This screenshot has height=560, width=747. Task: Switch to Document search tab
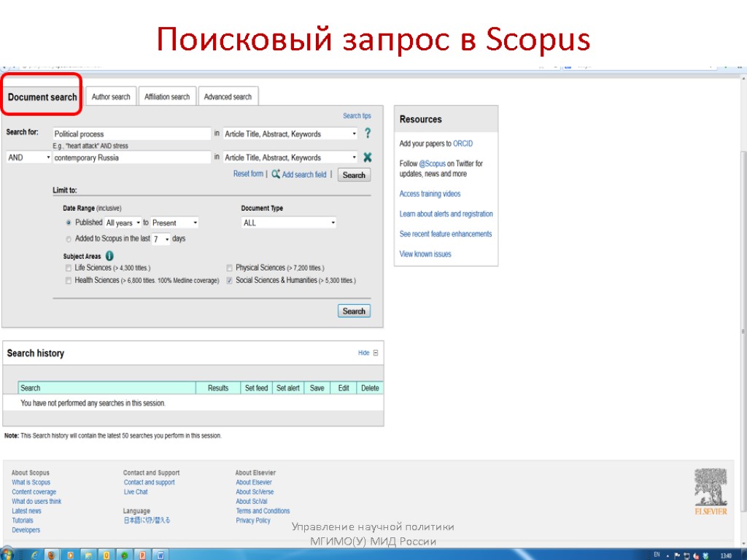(42, 97)
